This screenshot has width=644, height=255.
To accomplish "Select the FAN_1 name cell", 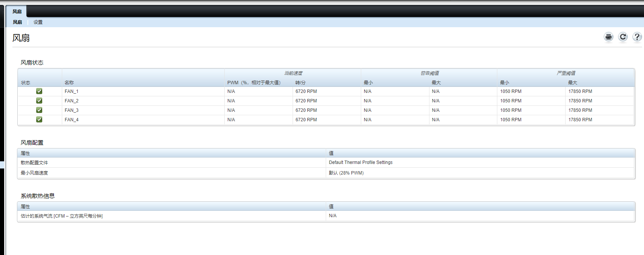I will pos(72,91).
